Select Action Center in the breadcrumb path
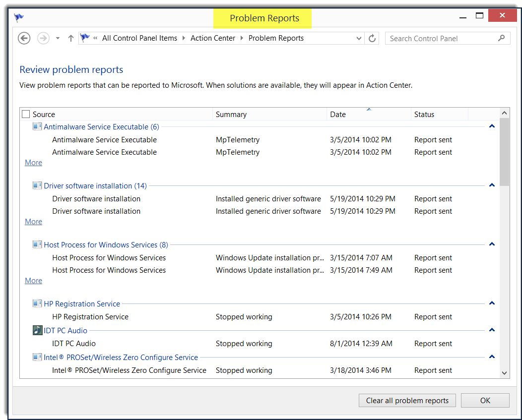The height and width of the screenshot is (420, 522). click(212, 38)
